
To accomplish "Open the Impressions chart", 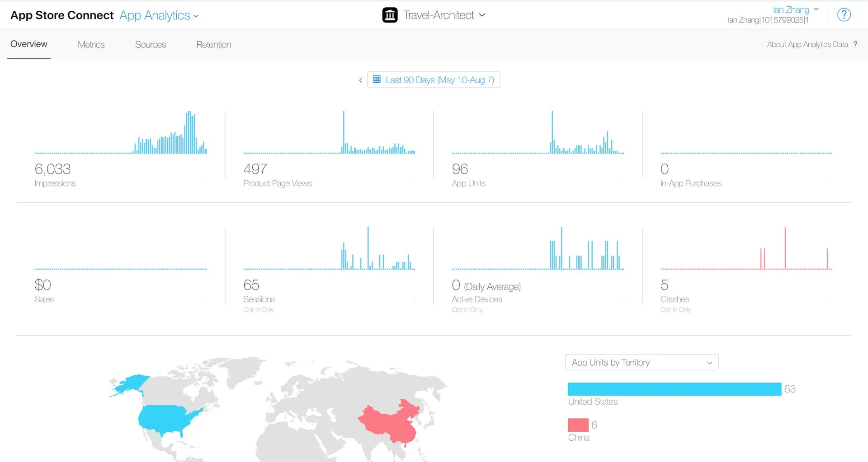I will pyautogui.click(x=121, y=133).
